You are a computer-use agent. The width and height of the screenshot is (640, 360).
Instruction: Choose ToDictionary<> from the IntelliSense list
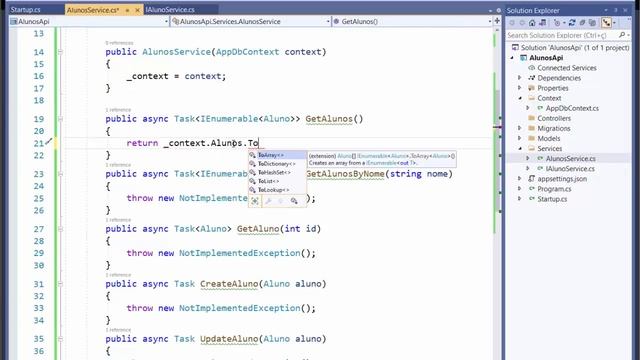[278, 164]
